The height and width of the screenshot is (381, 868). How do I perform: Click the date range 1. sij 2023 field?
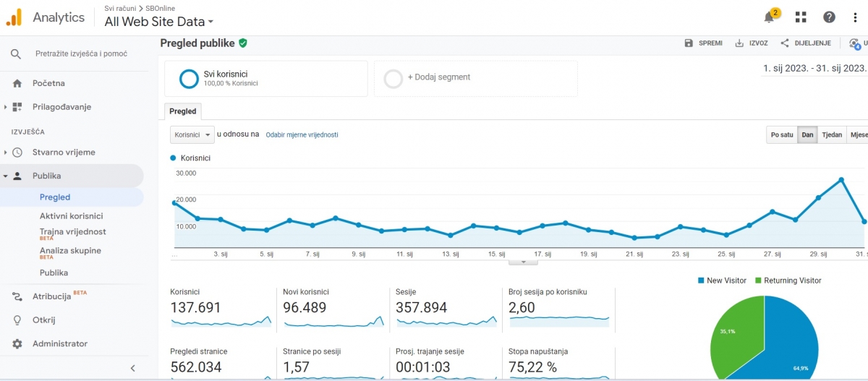[x=814, y=68]
